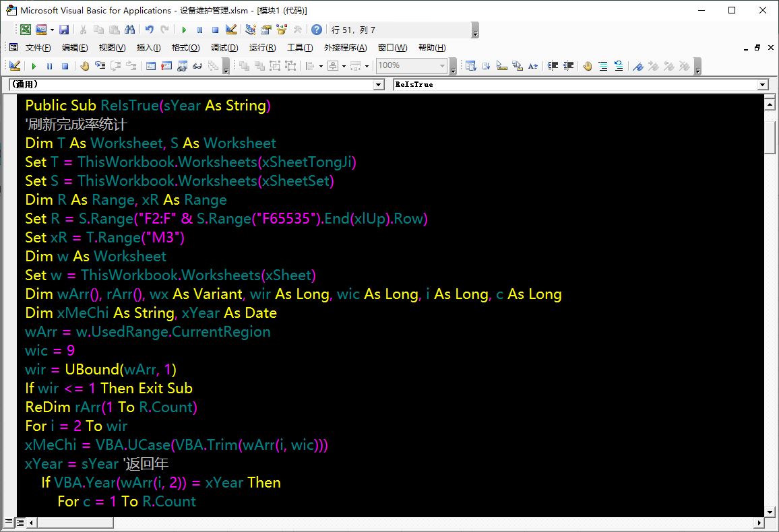779x532 pixels.
Task: Click the Comment Block button
Action: pos(602,66)
